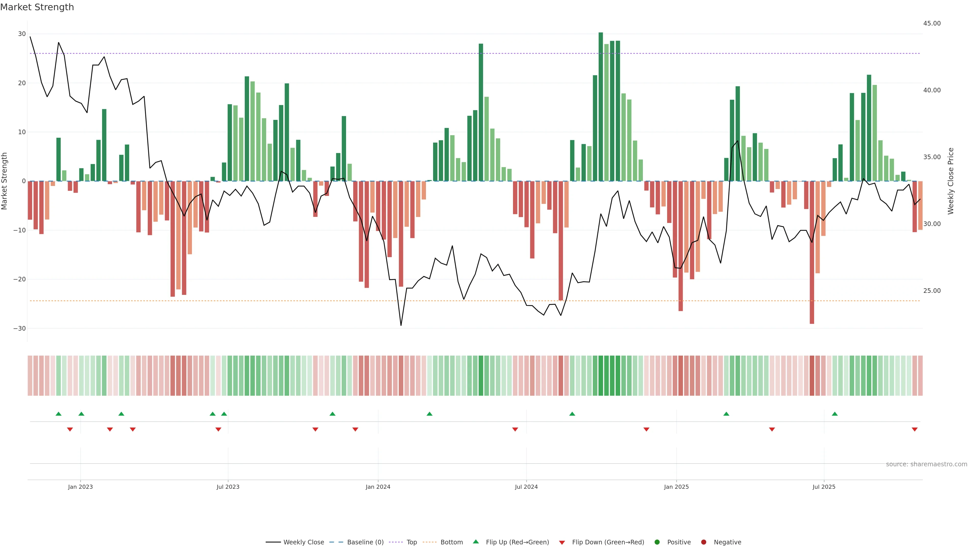Click the Weekly Close Price axis title
This screenshot has width=980, height=551.
951,181
